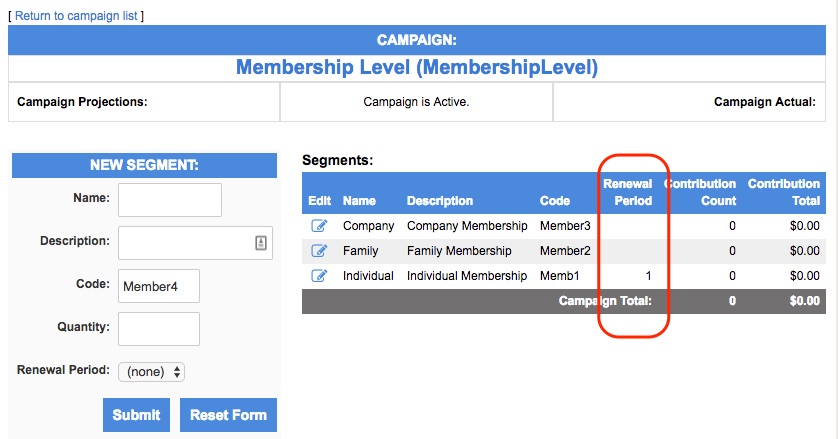Viewport: 838px width, 439px height.
Task: Edit the Family segment row
Action: click(x=319, y=250)
